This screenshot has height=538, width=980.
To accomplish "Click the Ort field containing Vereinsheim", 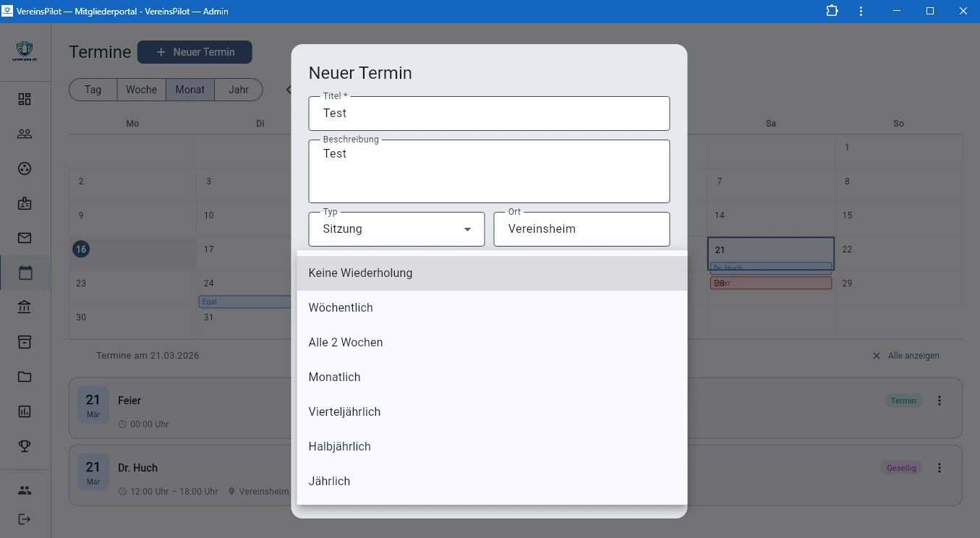I will [581, 229].
